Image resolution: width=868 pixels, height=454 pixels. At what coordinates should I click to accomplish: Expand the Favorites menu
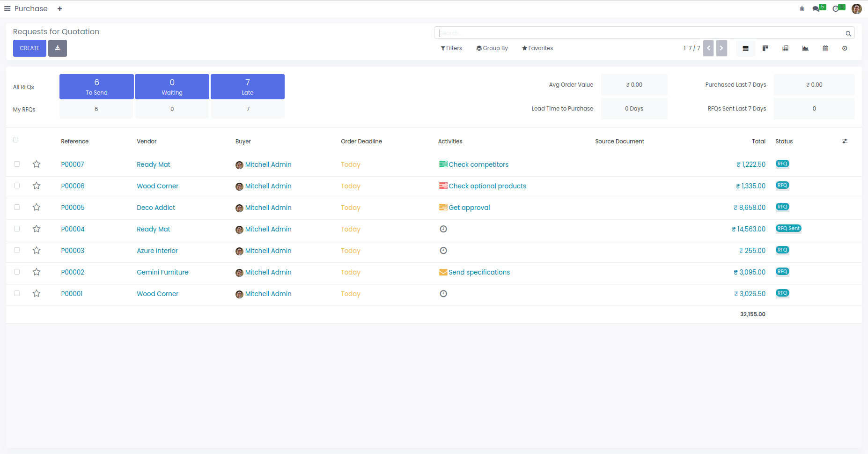pos(537,48)
